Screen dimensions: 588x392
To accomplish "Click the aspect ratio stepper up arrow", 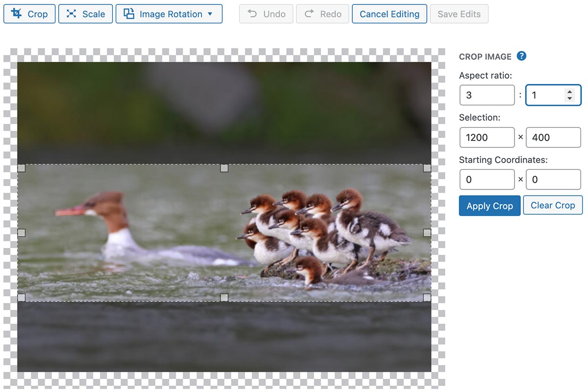I will [x=569, y=92].
